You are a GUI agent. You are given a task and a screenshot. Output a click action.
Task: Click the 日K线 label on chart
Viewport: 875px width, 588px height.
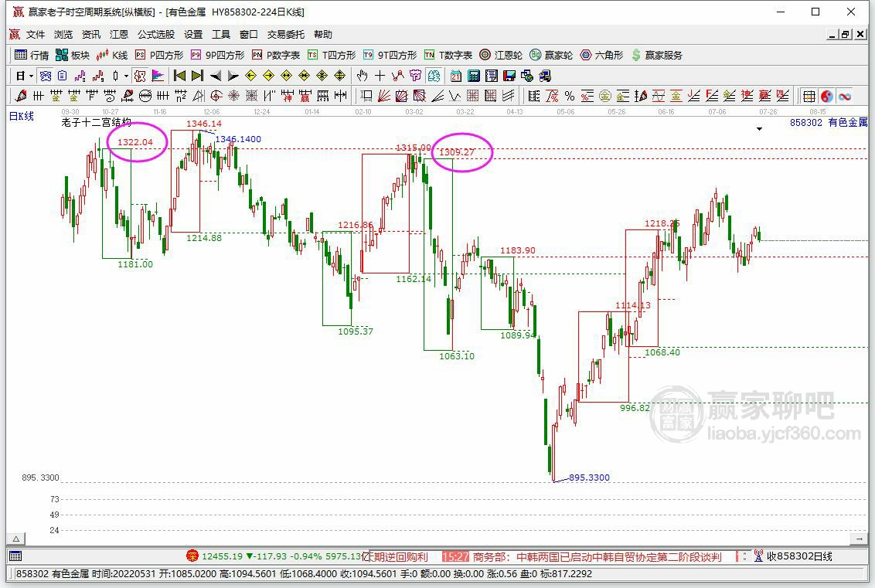click(x=21, y=116)
